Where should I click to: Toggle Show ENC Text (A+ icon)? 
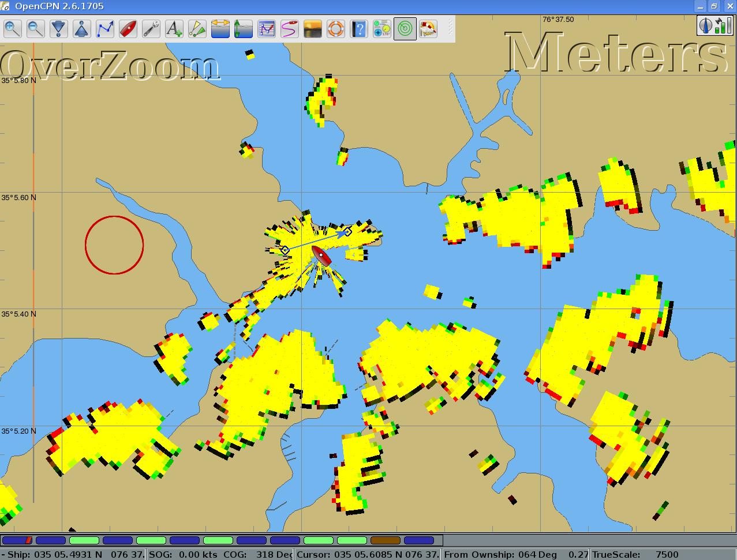[x=174, y=28]
